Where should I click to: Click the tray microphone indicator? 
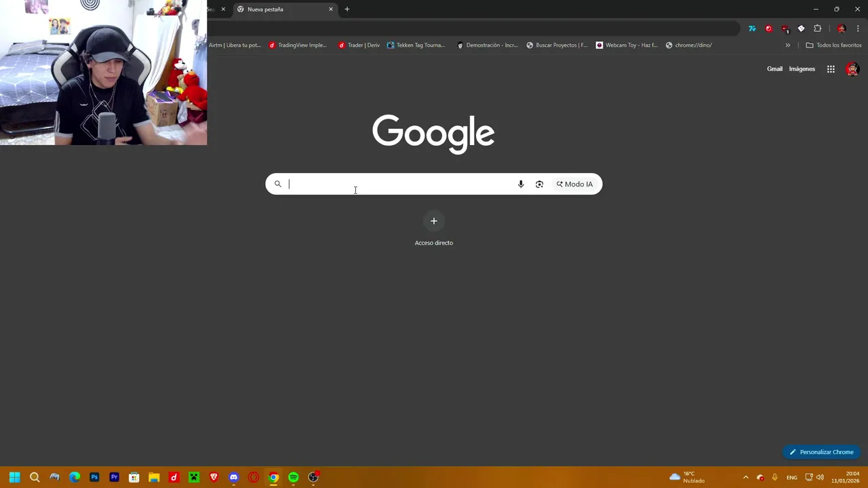774,477
